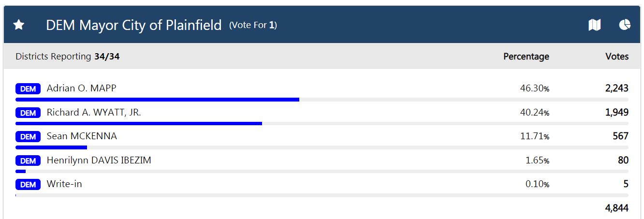Click the DEM Mayor City of Plainfield title
Viewport: 644px width, 219px height.
click(x=133, y=25)
